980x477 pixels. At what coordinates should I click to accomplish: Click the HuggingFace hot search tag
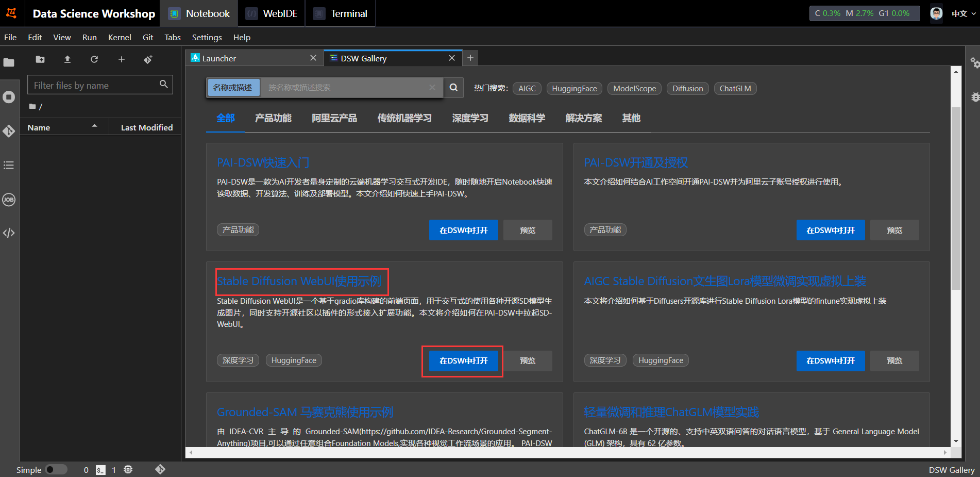pos(575,89)
